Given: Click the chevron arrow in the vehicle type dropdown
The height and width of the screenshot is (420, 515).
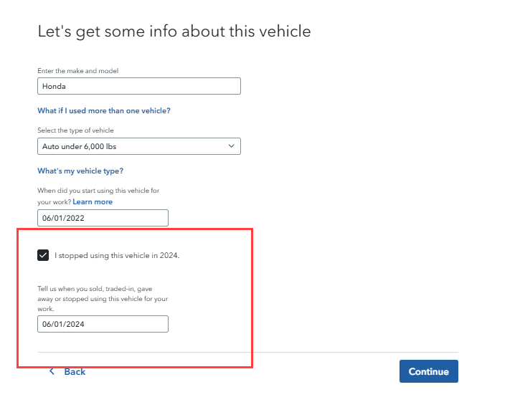Looking at the screenshot, I should click(x=231, y=146).
